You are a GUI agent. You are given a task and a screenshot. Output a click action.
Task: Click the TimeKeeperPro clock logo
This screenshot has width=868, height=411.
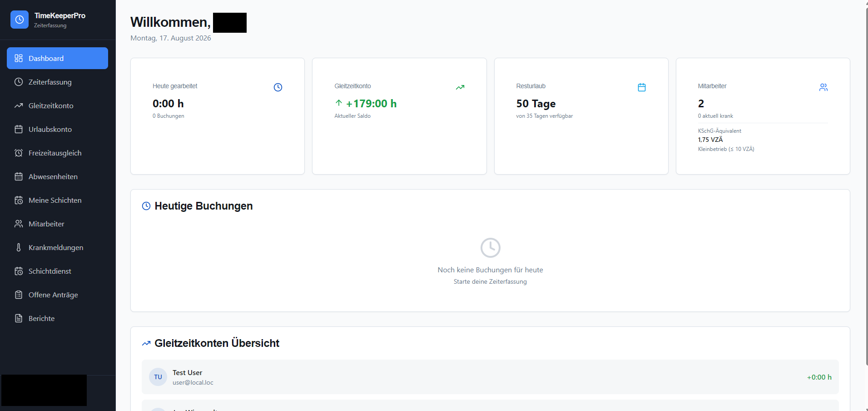(x=20, y=20)
